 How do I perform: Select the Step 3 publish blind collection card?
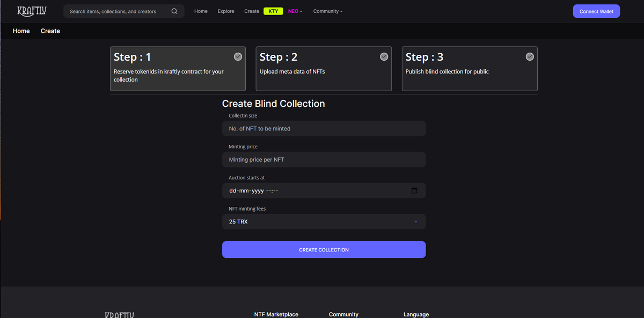click(x=470, y=69)
